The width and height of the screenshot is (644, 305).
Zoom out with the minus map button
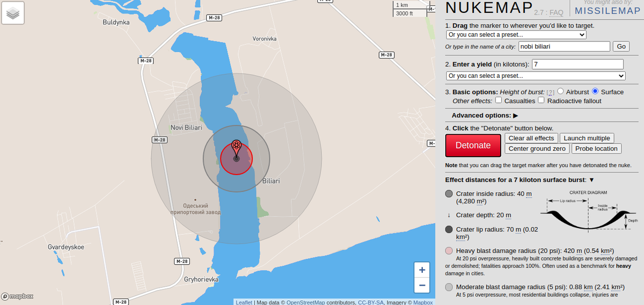[422, 285]
